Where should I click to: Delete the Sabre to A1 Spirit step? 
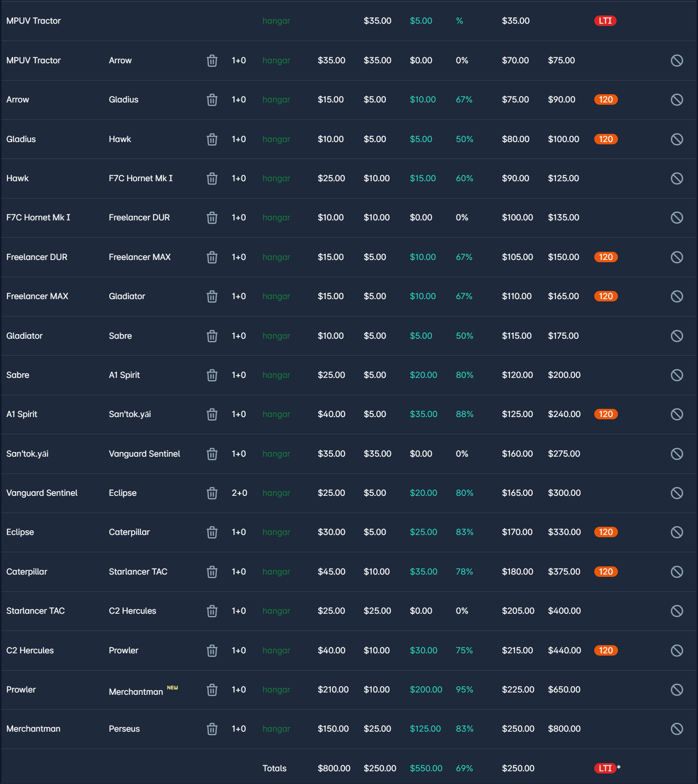tap(212, 375)
